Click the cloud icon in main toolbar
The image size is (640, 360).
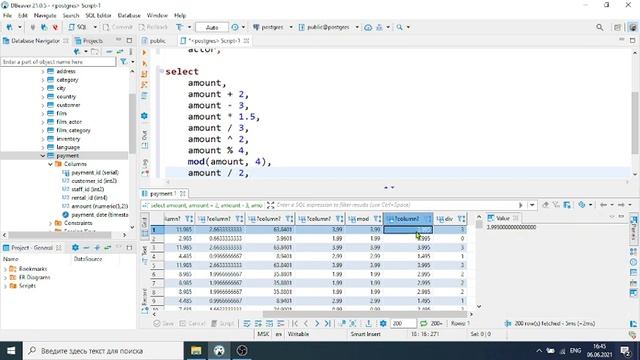(x=368, y=27)
